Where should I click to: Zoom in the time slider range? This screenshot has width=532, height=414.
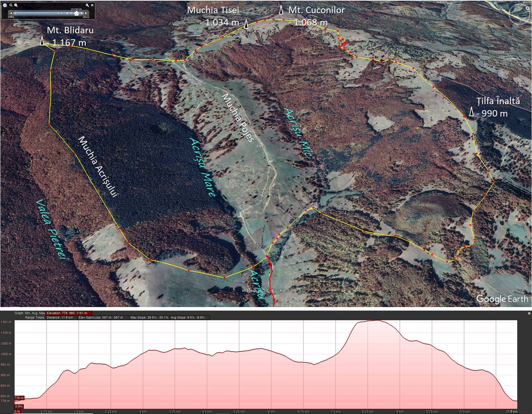point(16,5)
